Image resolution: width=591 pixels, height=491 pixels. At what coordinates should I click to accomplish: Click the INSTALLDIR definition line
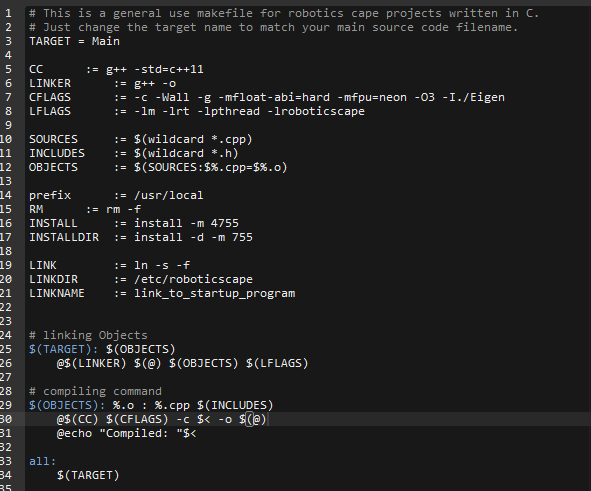tap(141, 237)
